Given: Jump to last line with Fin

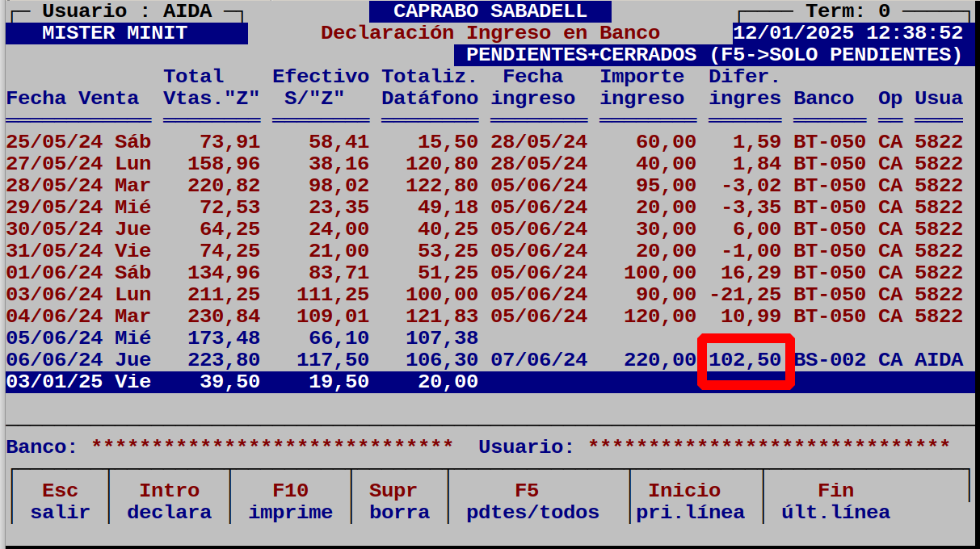Looking at the screenshot, I should (835, 501).
